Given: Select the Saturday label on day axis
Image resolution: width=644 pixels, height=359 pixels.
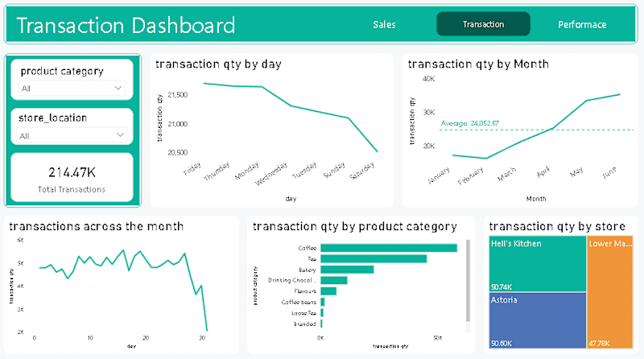Looking at the screenshot, I should 362,171.
